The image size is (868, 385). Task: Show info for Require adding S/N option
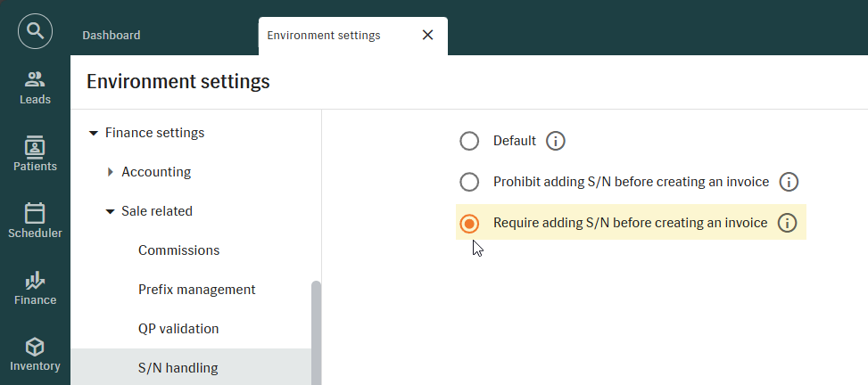[787, 223]
